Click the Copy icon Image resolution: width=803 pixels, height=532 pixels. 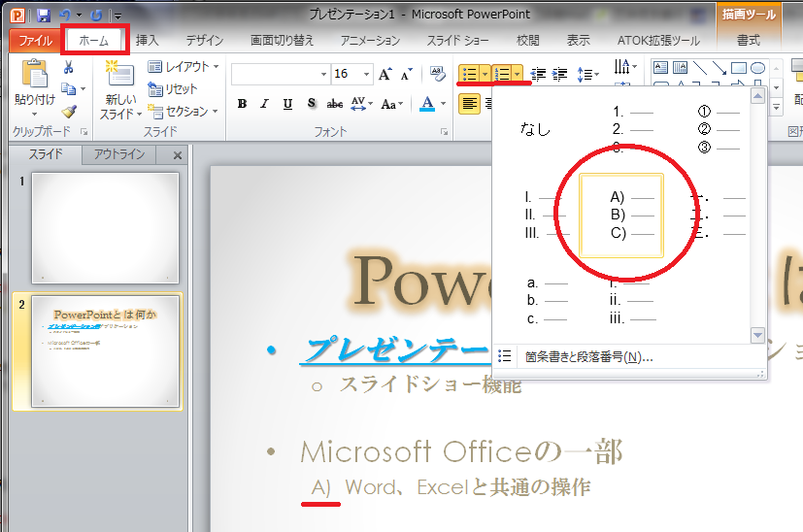point(68,88)
